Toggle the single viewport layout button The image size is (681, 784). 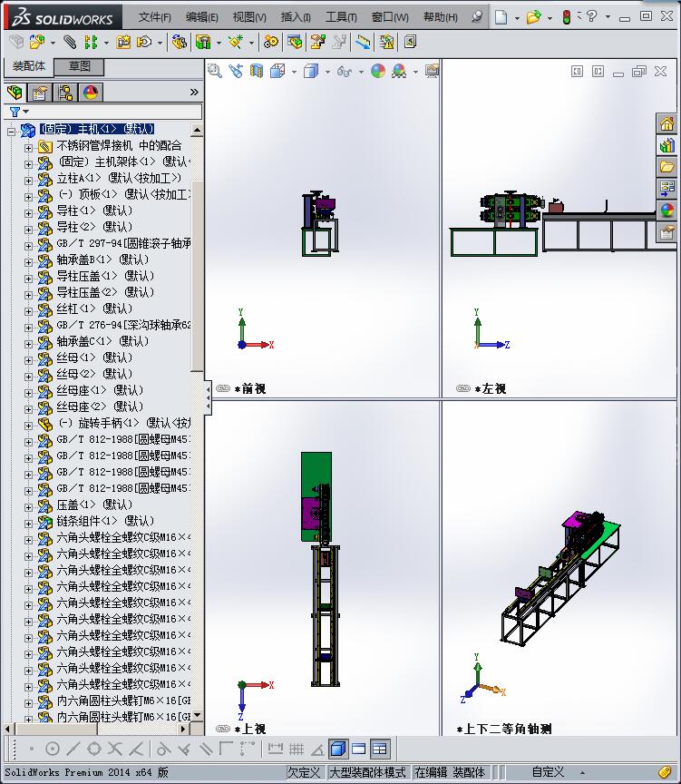[359, 749]
